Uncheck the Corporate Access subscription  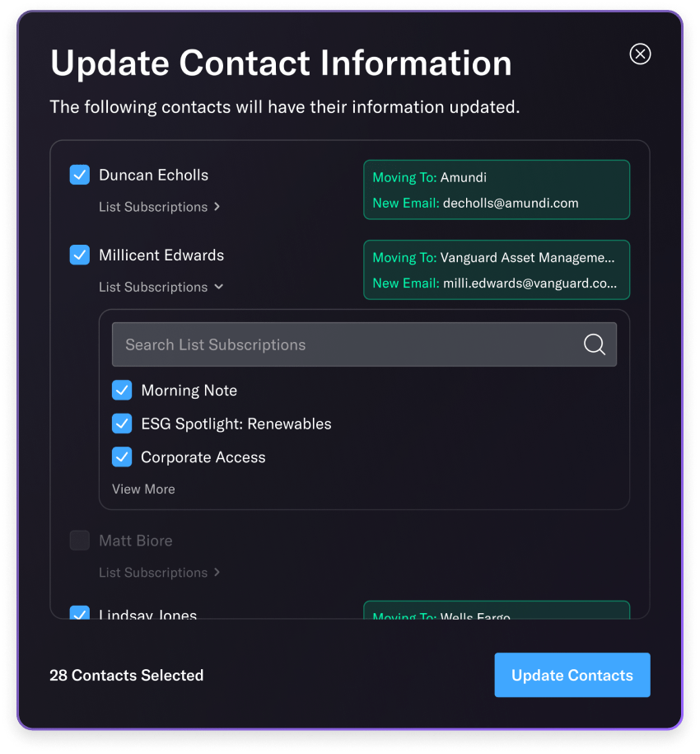click(x=122, y=457)
